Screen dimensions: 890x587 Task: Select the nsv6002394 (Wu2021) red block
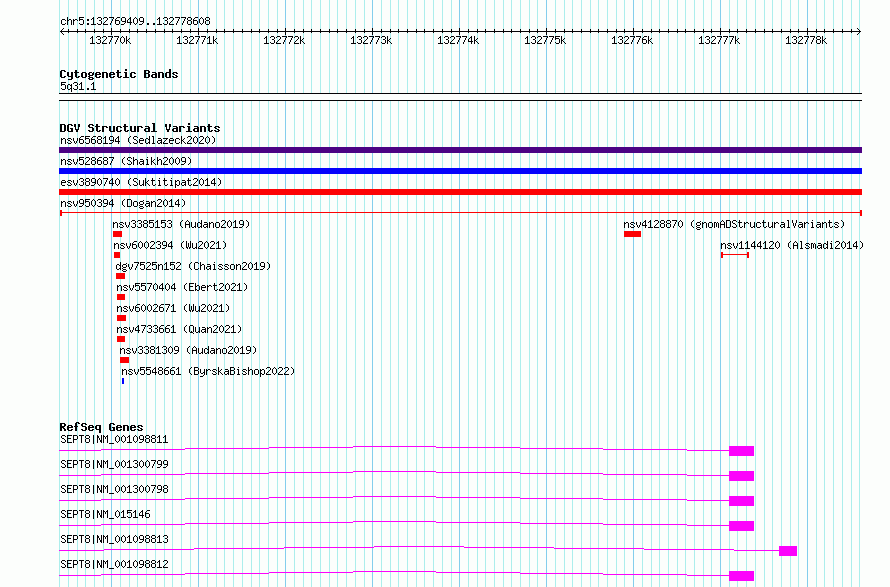(117, 255)
